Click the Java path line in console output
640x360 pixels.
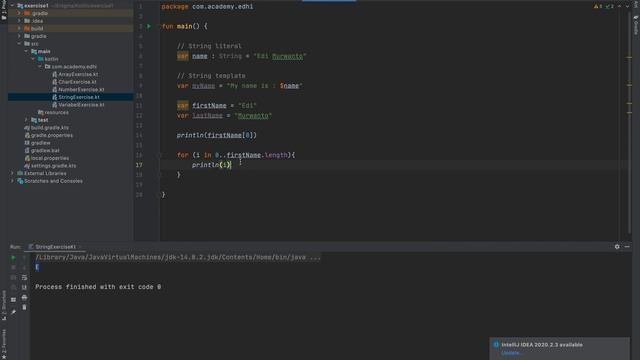pos(178,257)
